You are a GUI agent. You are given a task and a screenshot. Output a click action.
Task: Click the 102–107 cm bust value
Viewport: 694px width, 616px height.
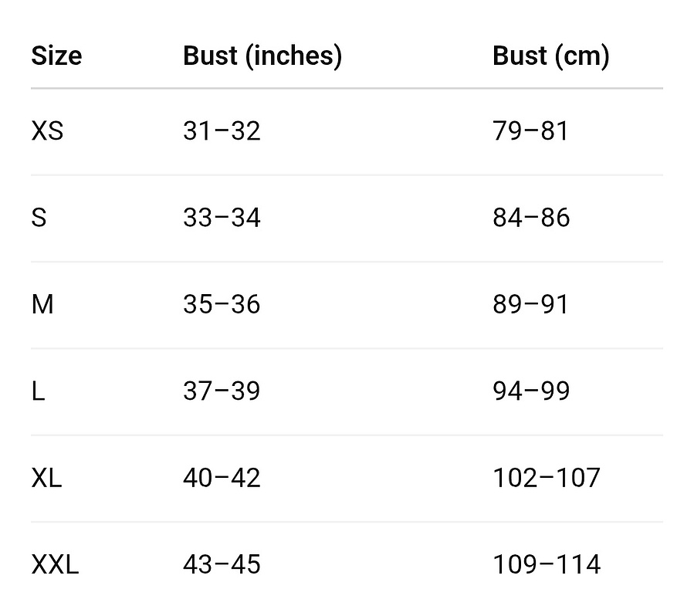pos(547,478)
